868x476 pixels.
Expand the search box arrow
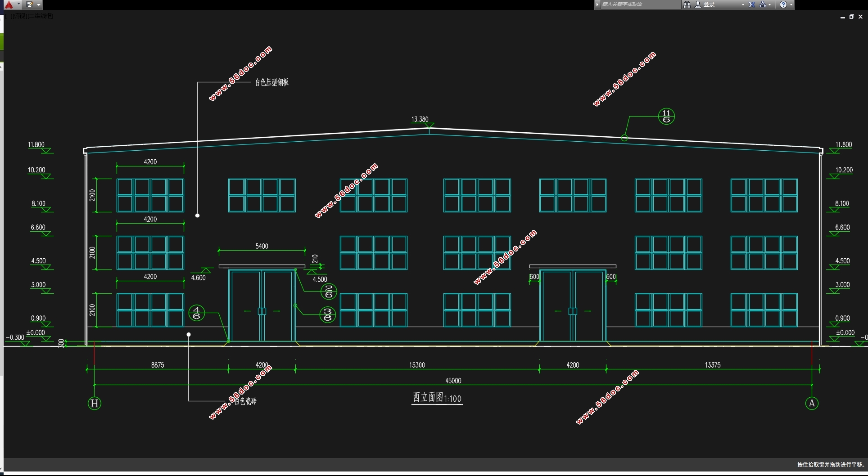click(597, 4)
